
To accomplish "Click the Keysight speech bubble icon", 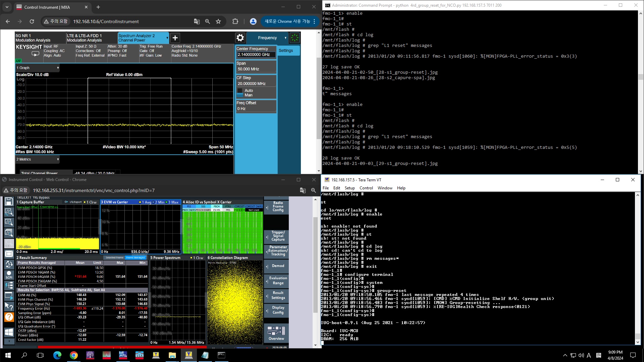I will [35, 54].
